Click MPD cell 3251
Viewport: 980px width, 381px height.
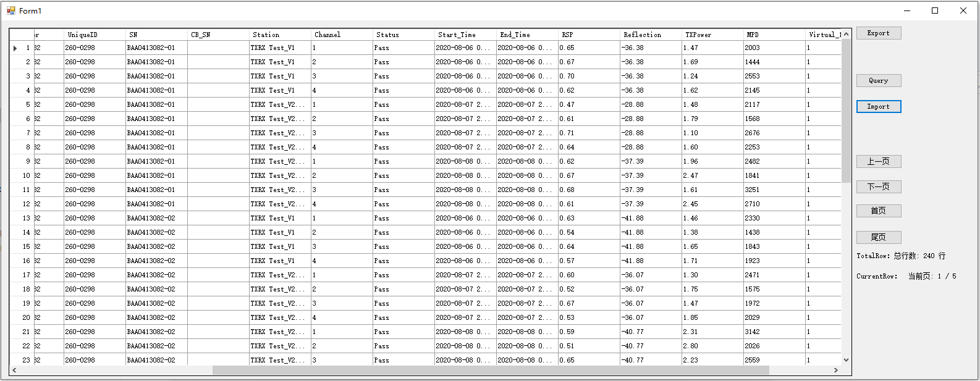[x=775, y=190]
